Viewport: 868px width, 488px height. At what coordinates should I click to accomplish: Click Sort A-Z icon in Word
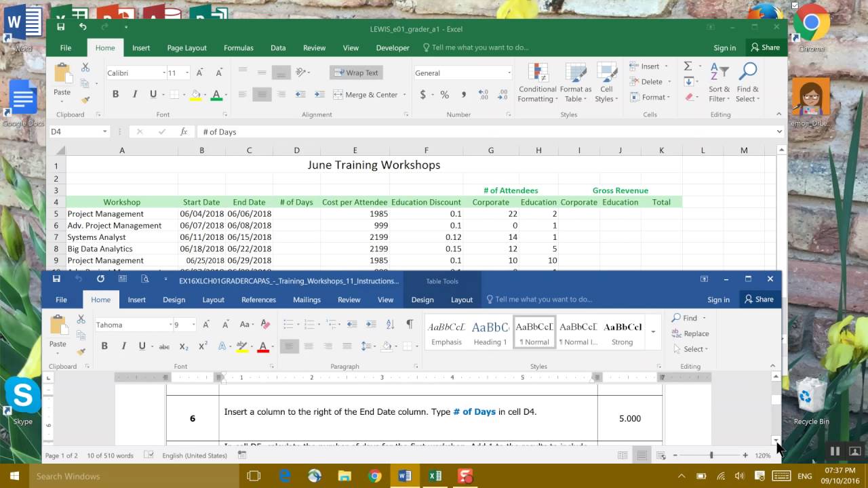click(x=391, y=324)
